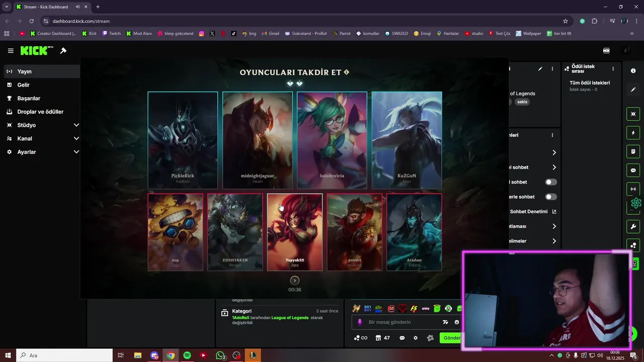644x362 pixels.
Task: Select the Atadam Kalista card
Action: coord(414,232)
